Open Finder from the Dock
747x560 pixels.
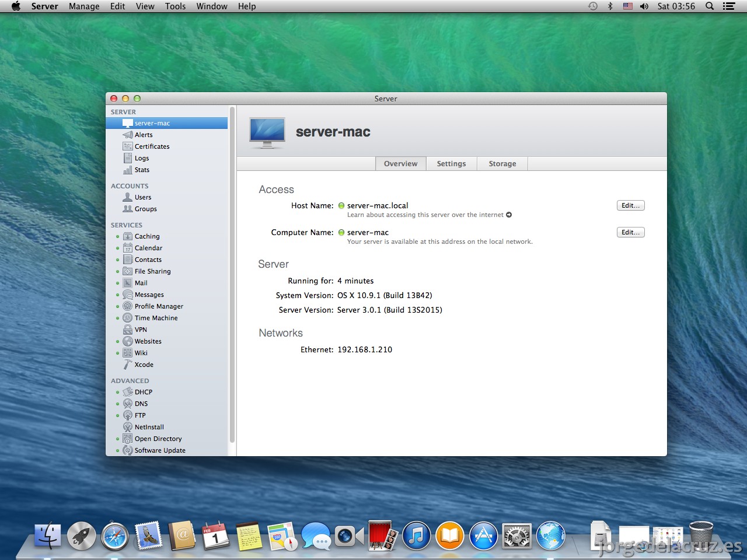click(x=48, y=535)
